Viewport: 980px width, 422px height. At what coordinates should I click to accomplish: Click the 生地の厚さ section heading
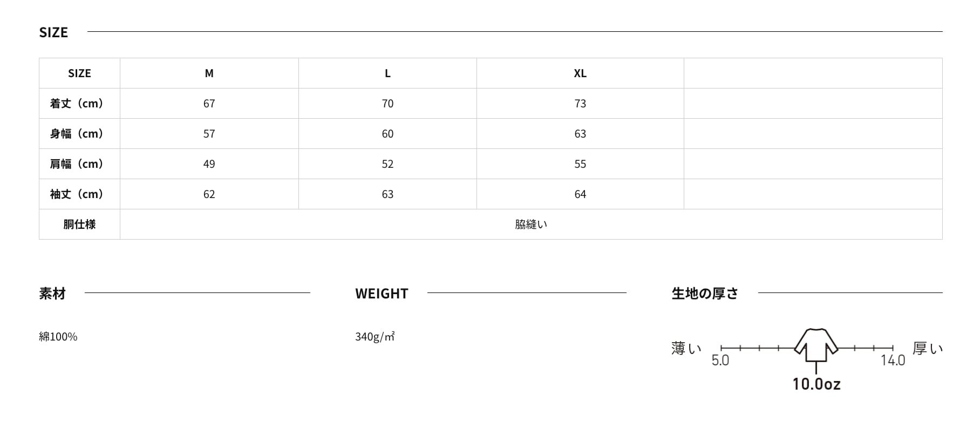pyautogui.click(x=705, y=294)
